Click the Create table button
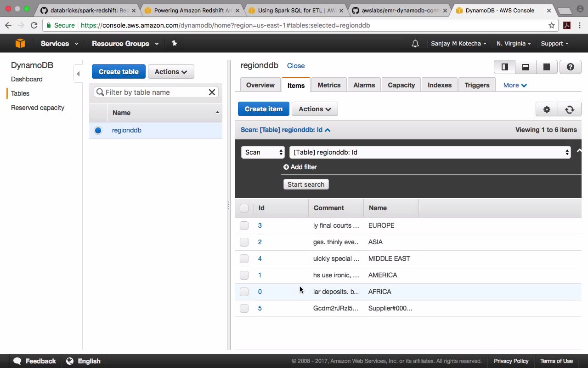Viewport: 588px width, 368px height. [x=119, y=72]
